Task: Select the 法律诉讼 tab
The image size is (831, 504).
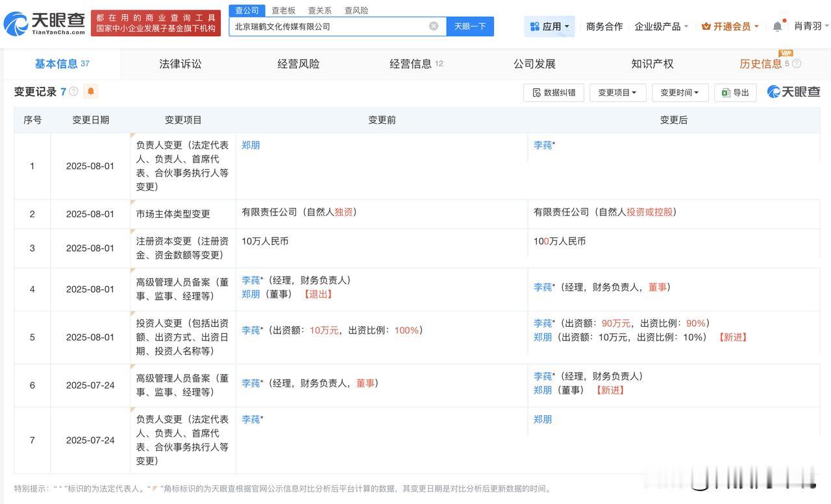Action: pyautogui.click(x=180, y=64)
